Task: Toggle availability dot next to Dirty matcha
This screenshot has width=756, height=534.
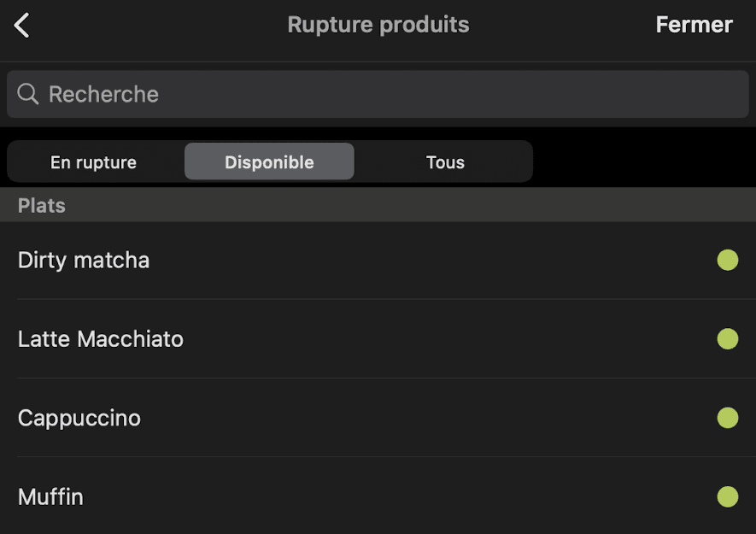Action: (x=728, y=260)
